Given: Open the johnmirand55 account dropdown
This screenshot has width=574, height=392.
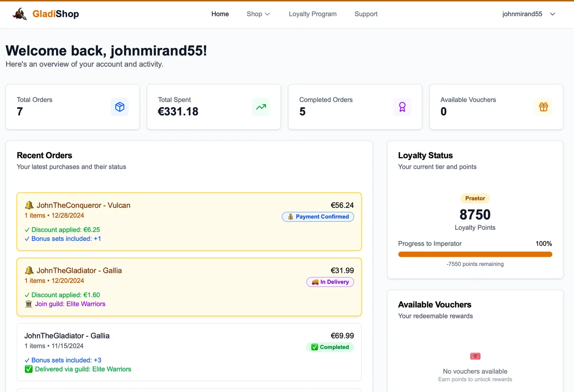Looking at the screenshot, I should pyautogui.click(x=522, y=14).
